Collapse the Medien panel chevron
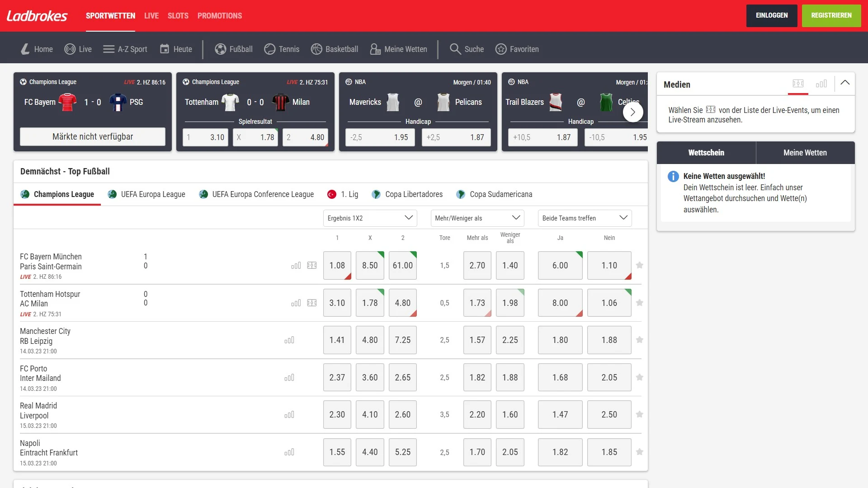Viewport: 868px width, 488px height. pos(845,83)
